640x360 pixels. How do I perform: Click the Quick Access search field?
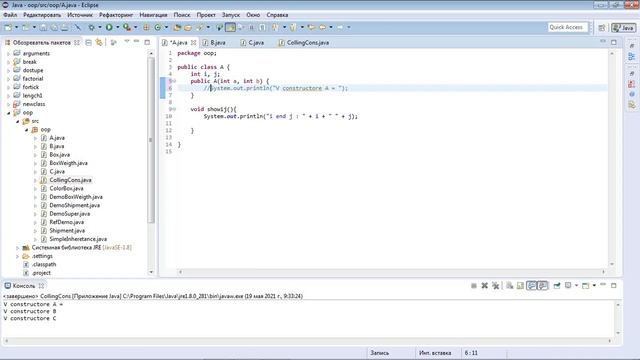(568, 27)
